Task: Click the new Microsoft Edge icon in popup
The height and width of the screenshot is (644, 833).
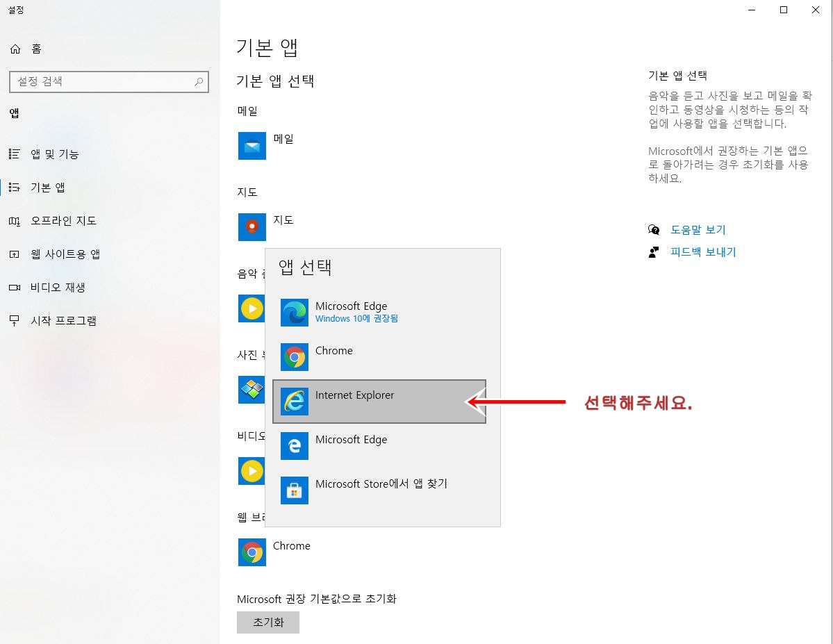Action: click(295, 312)
